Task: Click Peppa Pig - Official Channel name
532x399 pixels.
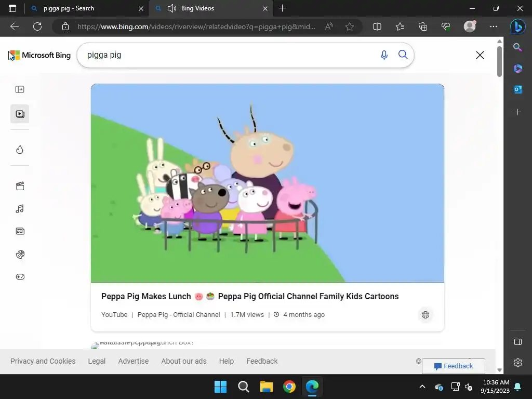Action: click(x=179, y=314)
